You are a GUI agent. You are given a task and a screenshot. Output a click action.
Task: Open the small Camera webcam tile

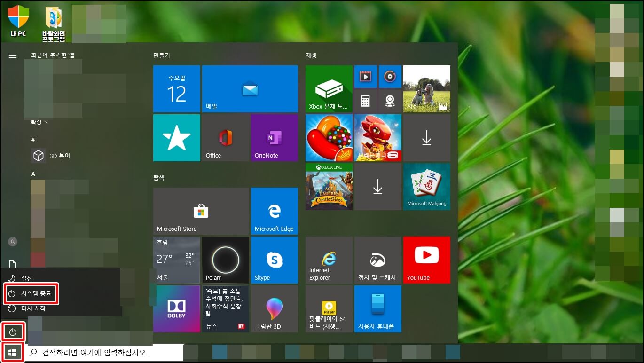[390, 101]
